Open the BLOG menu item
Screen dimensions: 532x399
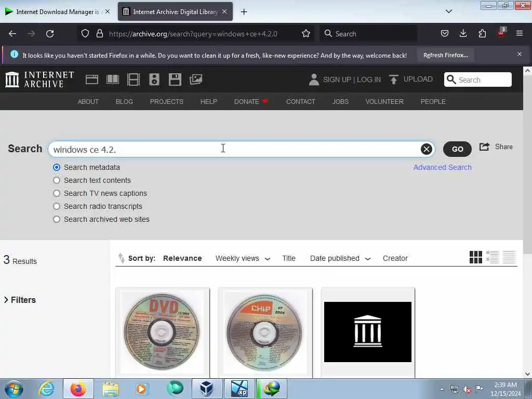[124, 101]
